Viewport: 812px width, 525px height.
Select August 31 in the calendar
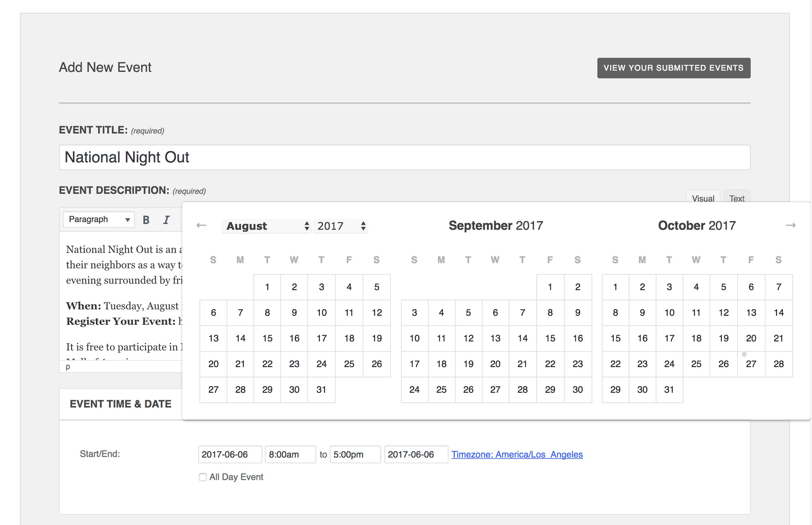(x=321, y=389)
